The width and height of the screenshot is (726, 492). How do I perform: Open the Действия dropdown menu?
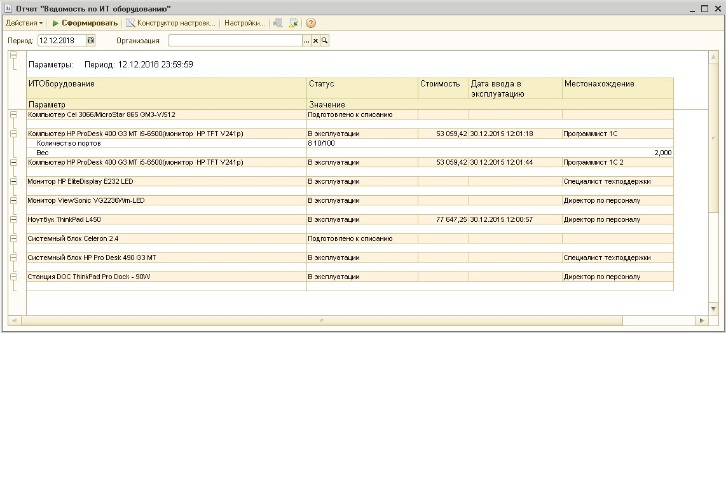pyautogui.click(x=24, y=23)
